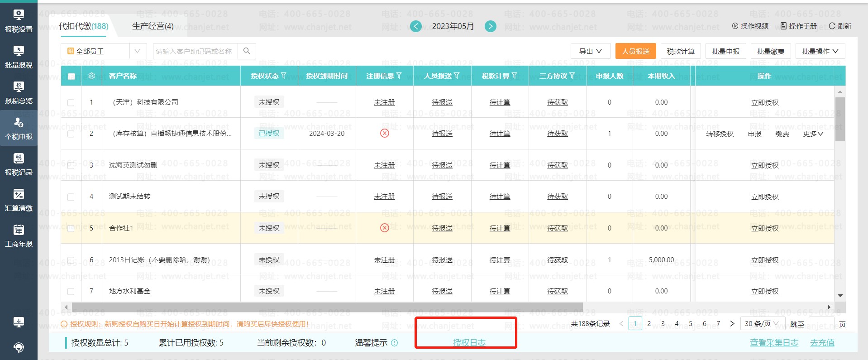Focus the 请输入客户助记码或名称 search field
Viewport: 868px width, 360px height.
click(x=195, y=51)
